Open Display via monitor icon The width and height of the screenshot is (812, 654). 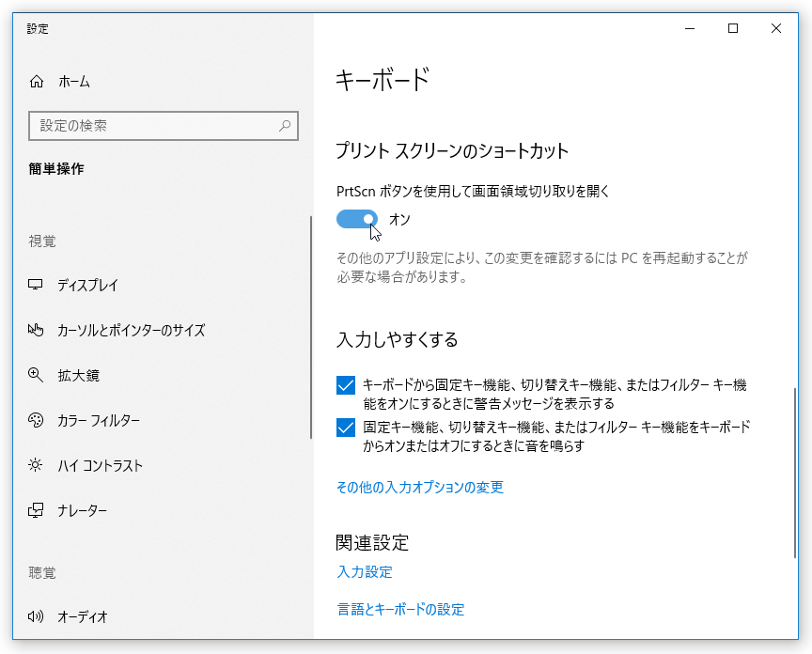(35, 285)
